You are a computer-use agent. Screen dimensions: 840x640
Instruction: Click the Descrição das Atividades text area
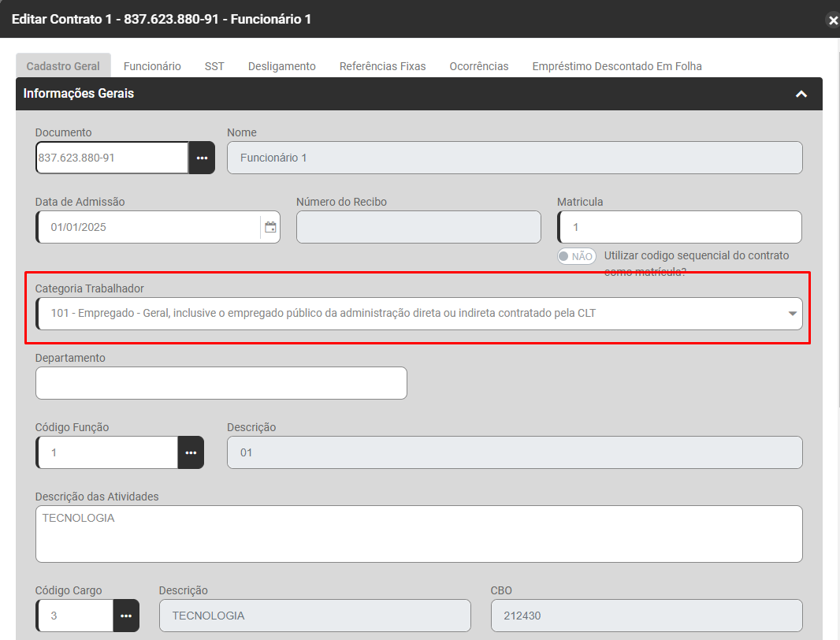point(419,534)
